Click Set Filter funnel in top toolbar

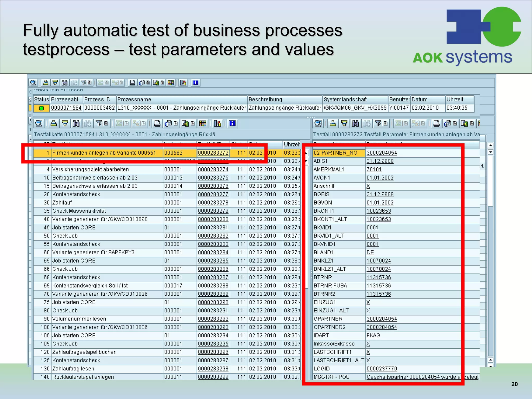click(x=83, y=83)
